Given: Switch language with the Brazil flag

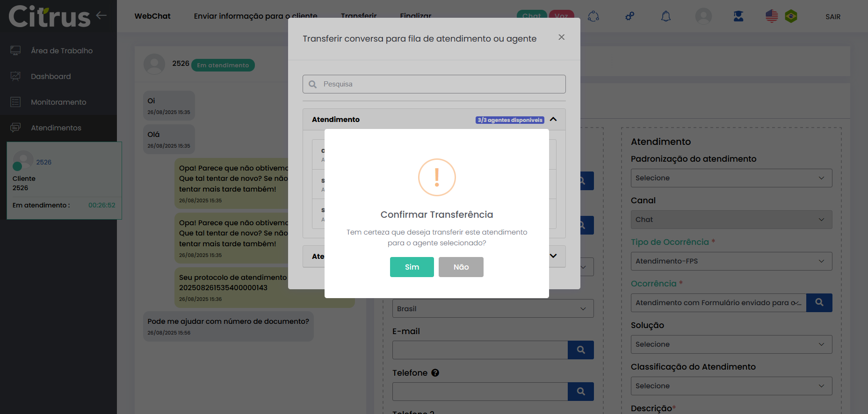Looking at the screenshot, I should point(791,16).
